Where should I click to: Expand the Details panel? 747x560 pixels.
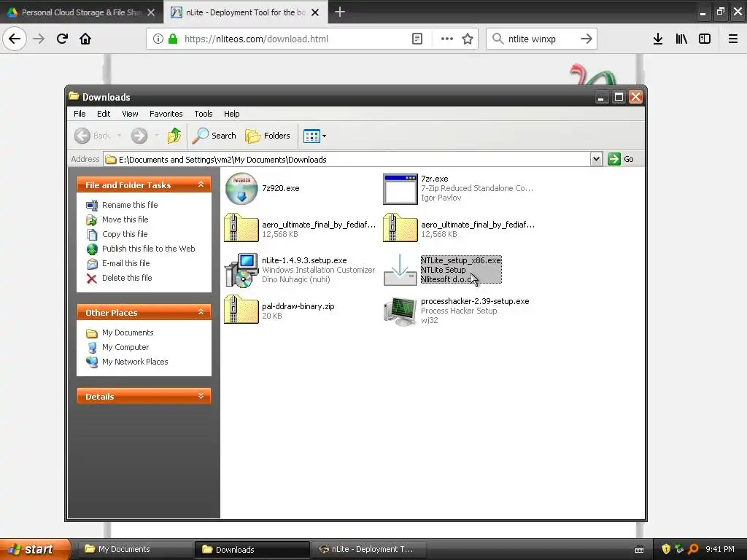(x=201, y=396)
